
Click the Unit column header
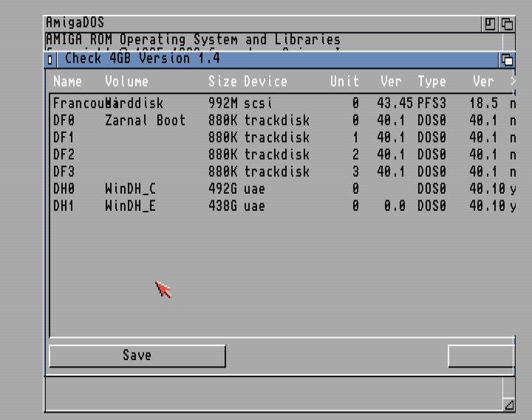point(344,81)
